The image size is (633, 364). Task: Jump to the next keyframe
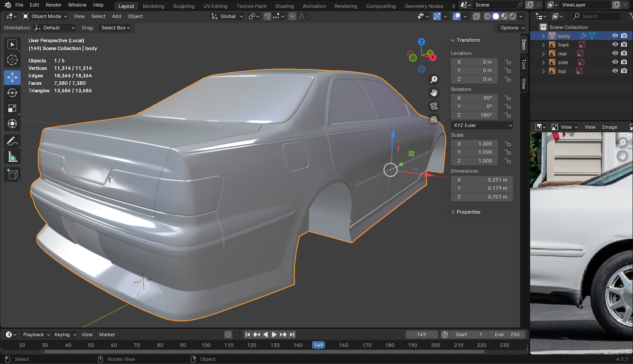pyautogui.click(x=283, y=335)
